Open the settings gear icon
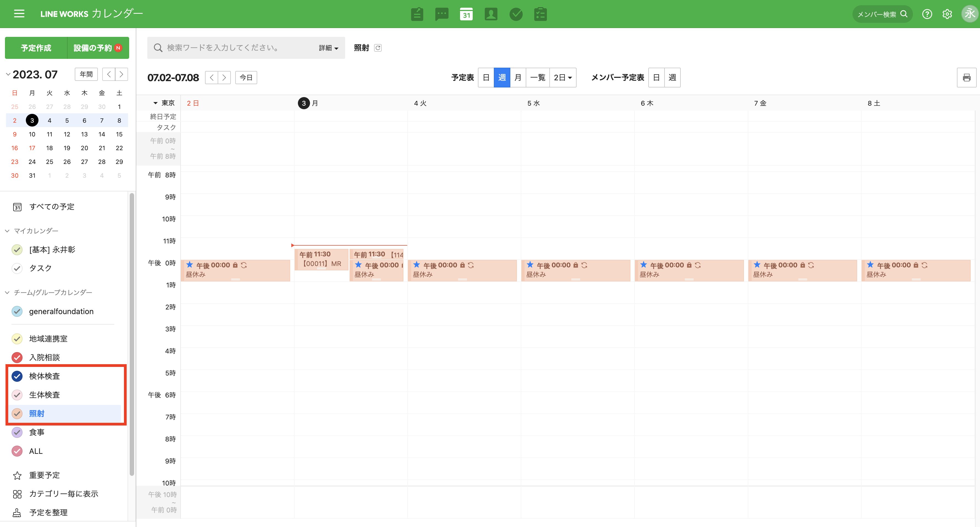This screenshot has height=527, width=980. [947, 14]
